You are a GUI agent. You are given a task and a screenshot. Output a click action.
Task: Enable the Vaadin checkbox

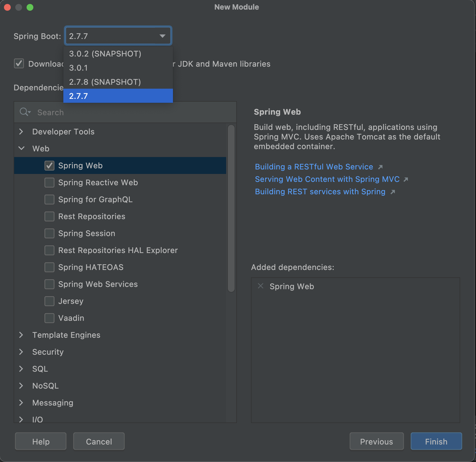click(49, 318)
